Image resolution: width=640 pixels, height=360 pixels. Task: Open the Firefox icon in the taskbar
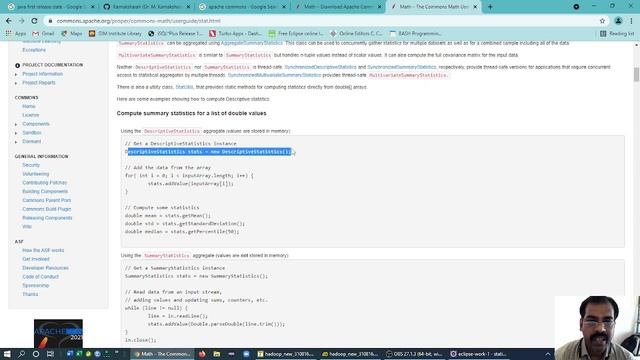pos(202,354)
